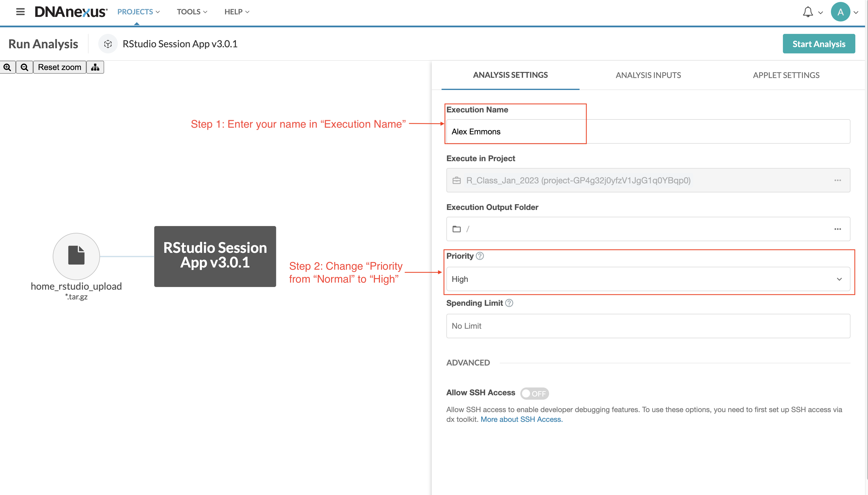Image resolution: width=868 pixels, height=495 pixels.
Task: Switch to the APPLET SETTINGS tab
Action: coord(786,75)
